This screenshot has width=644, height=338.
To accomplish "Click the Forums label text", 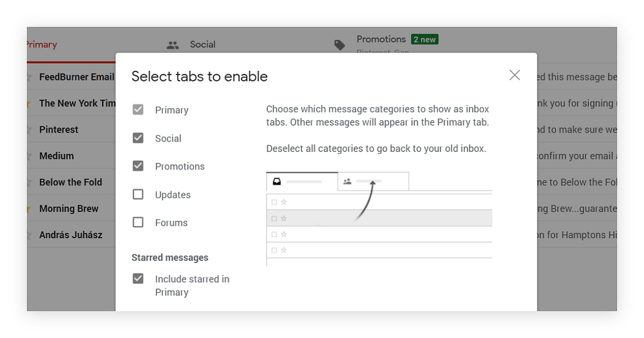I will click(171, 223).
